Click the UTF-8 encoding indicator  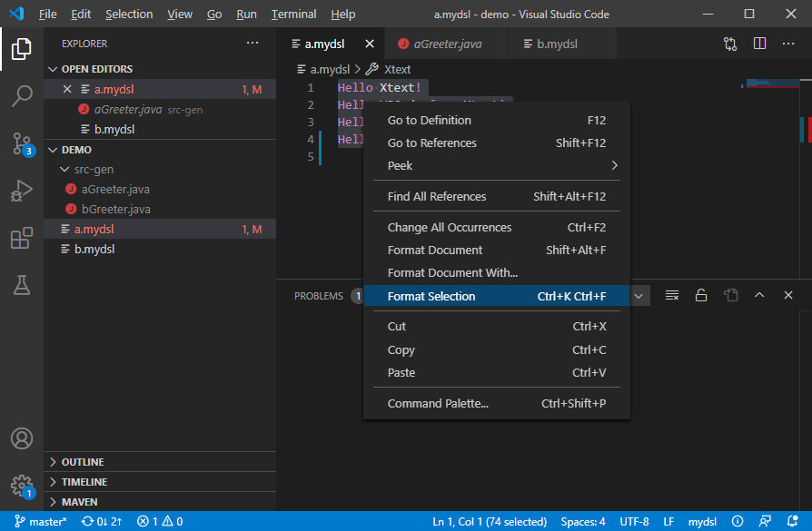(x=634, y=521)
